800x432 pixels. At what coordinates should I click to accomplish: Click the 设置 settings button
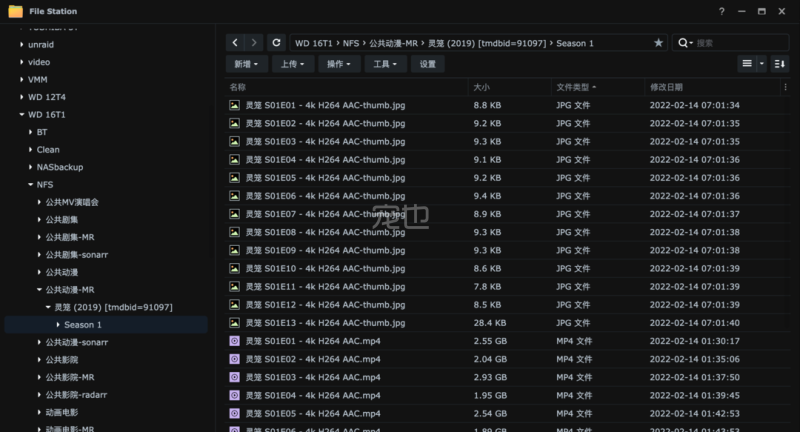[x=427, y=64]
